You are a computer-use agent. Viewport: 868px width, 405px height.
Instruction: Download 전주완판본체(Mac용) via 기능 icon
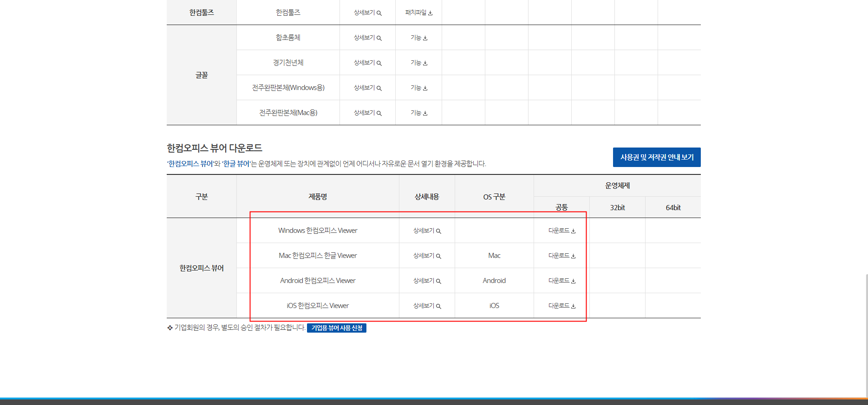[x=418, y=113]
